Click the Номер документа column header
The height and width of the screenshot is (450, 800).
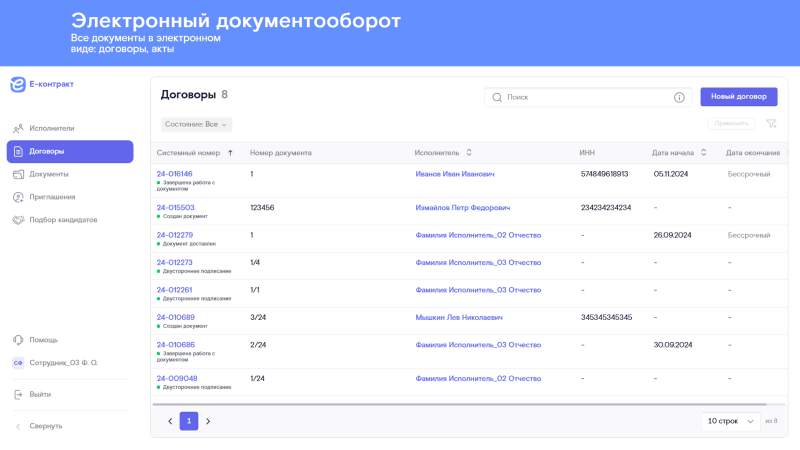[281, 153]
